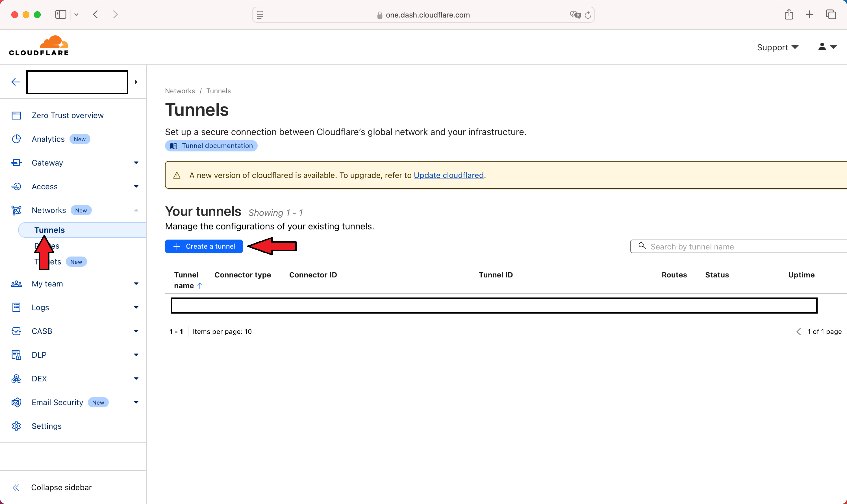Click the Analytics pie chart icon

[x=16, y=139]
